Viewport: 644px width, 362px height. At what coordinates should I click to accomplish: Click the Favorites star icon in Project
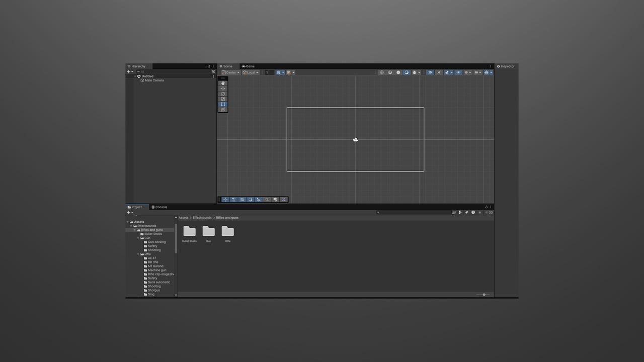coord(479,212)
